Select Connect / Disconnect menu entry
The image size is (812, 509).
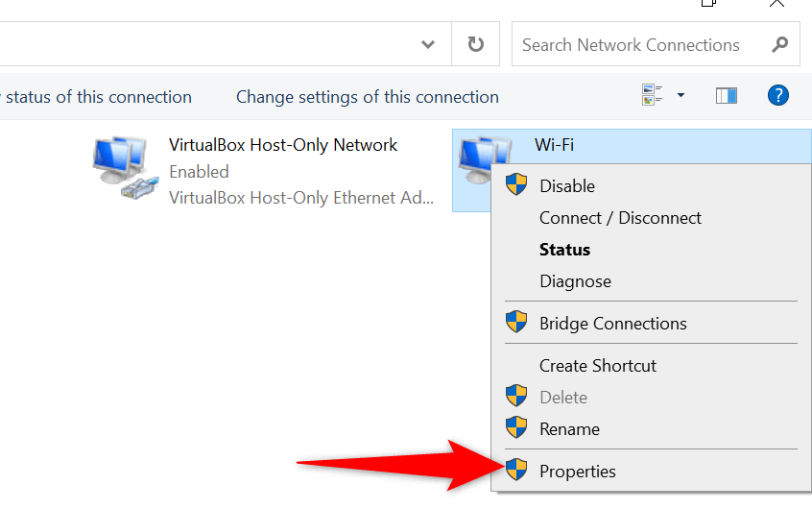click(620, 218)
